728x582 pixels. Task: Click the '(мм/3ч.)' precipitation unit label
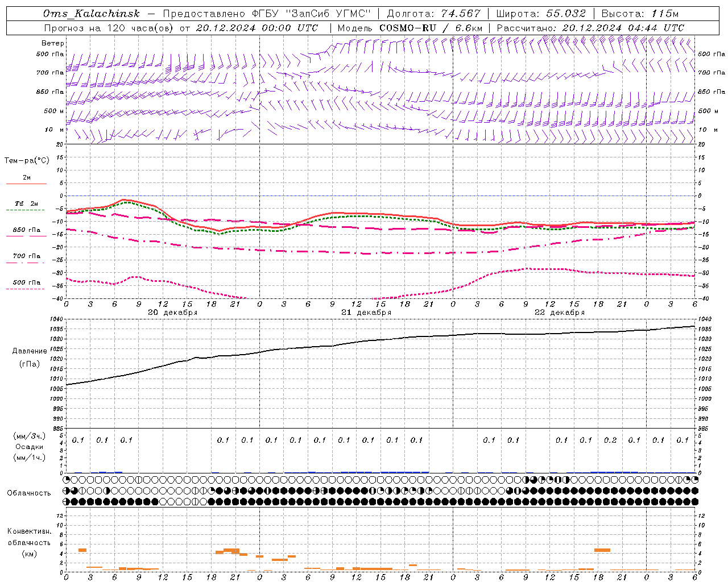30,436
